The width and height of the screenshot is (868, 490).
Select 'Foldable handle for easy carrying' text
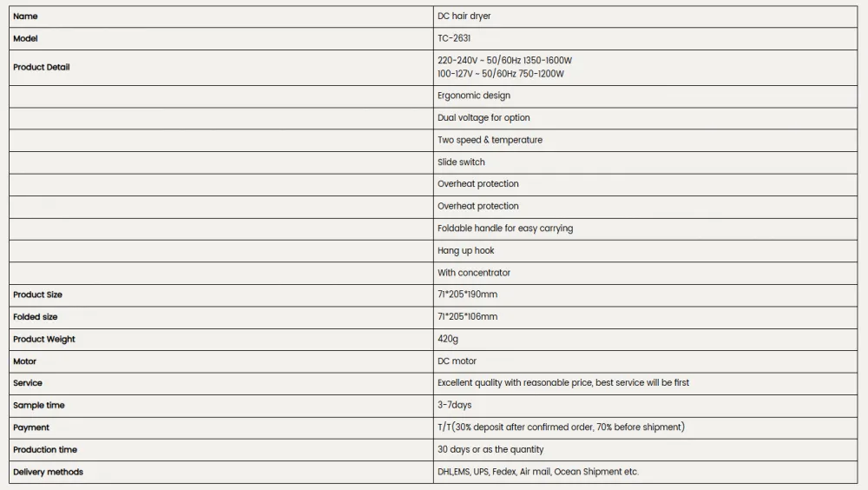(505, 228)
